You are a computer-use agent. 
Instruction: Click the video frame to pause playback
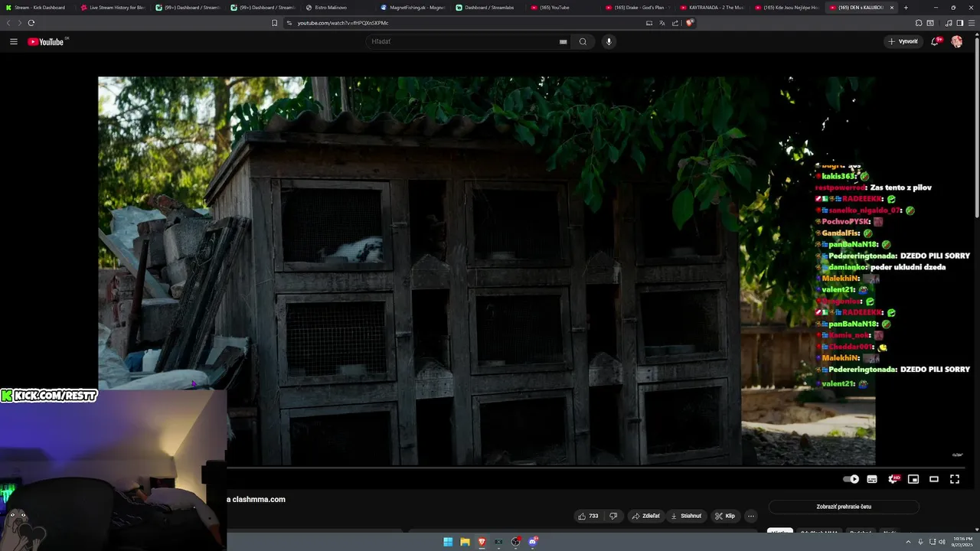(x=486, y=270)
